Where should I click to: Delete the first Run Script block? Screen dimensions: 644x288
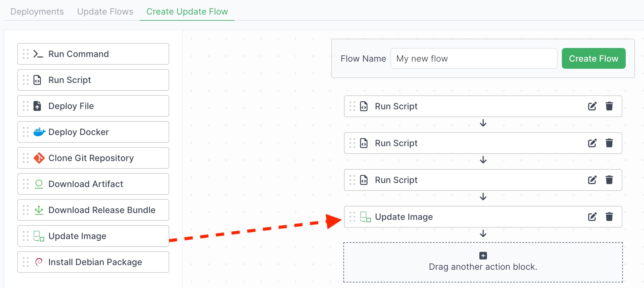coord(609,106)
